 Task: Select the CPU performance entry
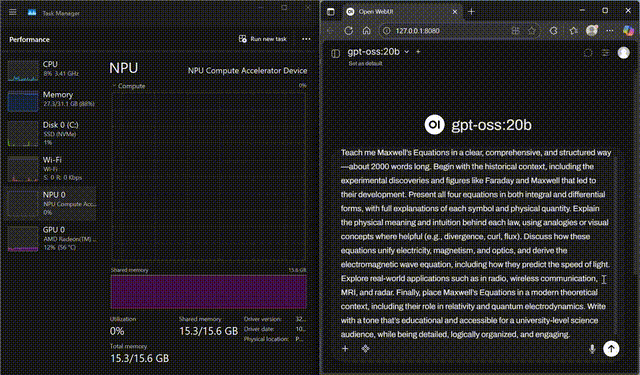[x=51, y=70]
